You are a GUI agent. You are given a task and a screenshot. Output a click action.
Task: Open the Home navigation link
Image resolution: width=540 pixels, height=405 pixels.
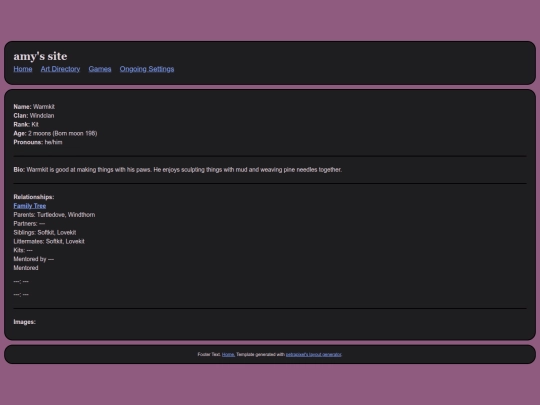(23, 69)
